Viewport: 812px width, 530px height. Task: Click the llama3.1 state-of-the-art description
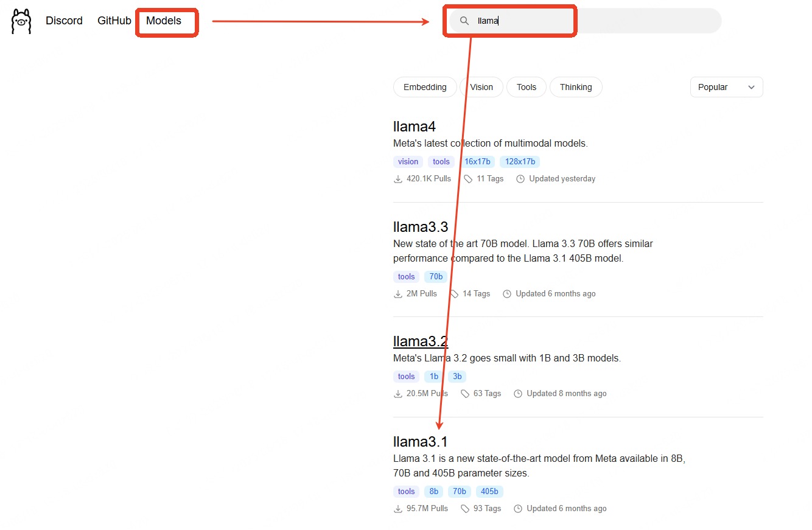tap(539, 465)
